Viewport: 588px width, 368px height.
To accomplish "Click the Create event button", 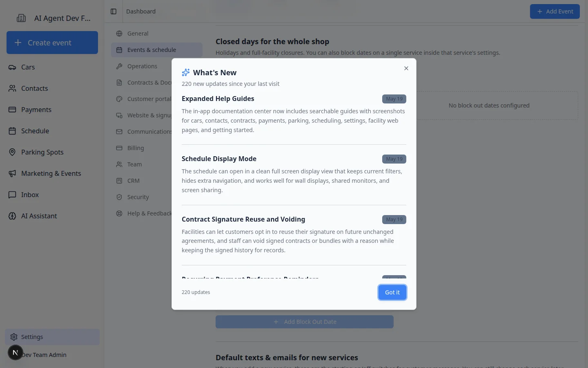I will (x=52, y=43).
